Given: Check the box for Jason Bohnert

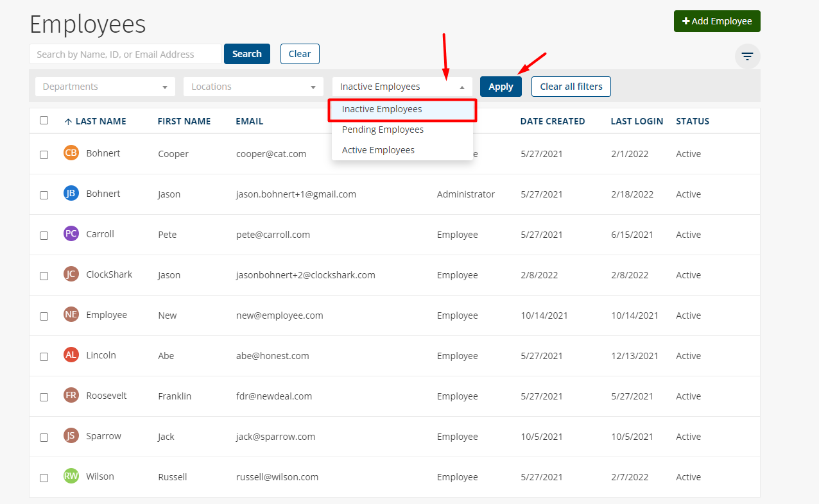Looking at the screenshot, I should pos(44,195).
